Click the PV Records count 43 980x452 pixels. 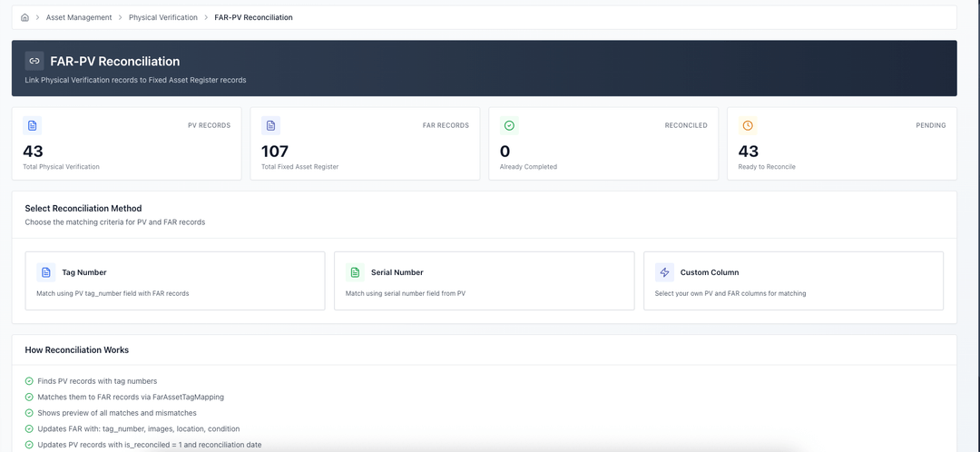tap(34, 152)
